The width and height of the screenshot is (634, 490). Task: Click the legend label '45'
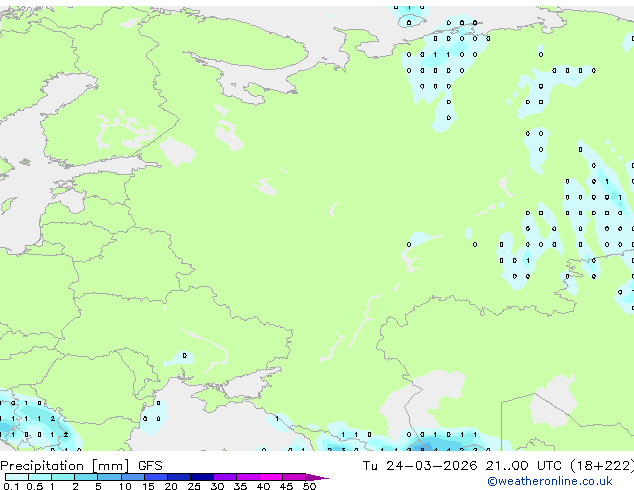point(286,486)
